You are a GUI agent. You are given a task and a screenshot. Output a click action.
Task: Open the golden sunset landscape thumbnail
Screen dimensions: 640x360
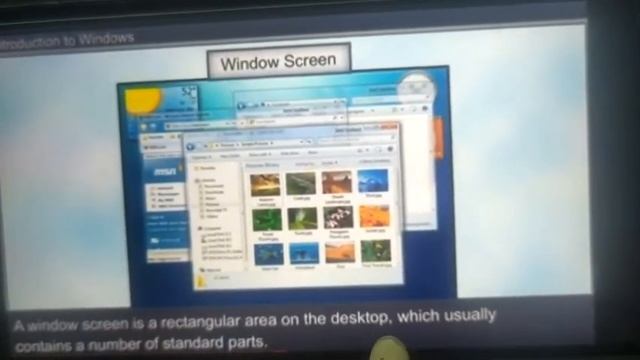pos(265,185)
